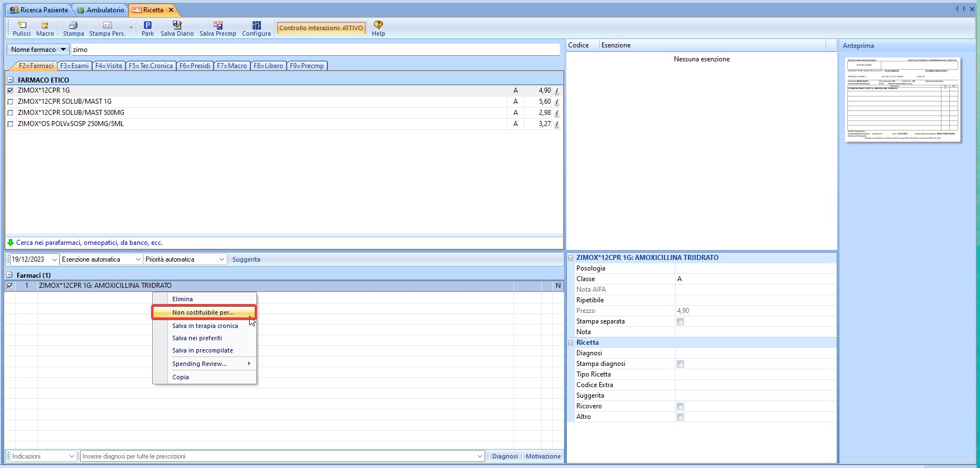Screen dimensions: 980x468
Task: Click the Motivazione button
Action: click(x=543, y=456)
